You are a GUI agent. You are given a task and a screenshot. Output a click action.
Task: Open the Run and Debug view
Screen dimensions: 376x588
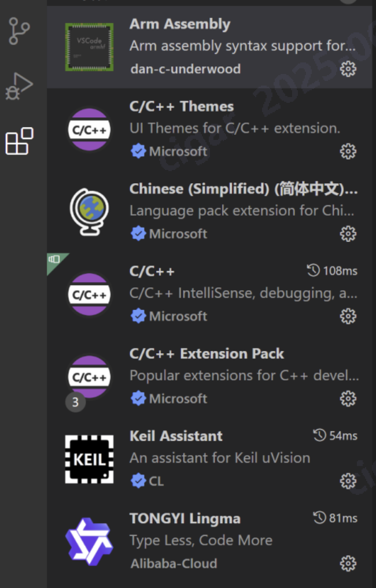click(x=19, y=86)
